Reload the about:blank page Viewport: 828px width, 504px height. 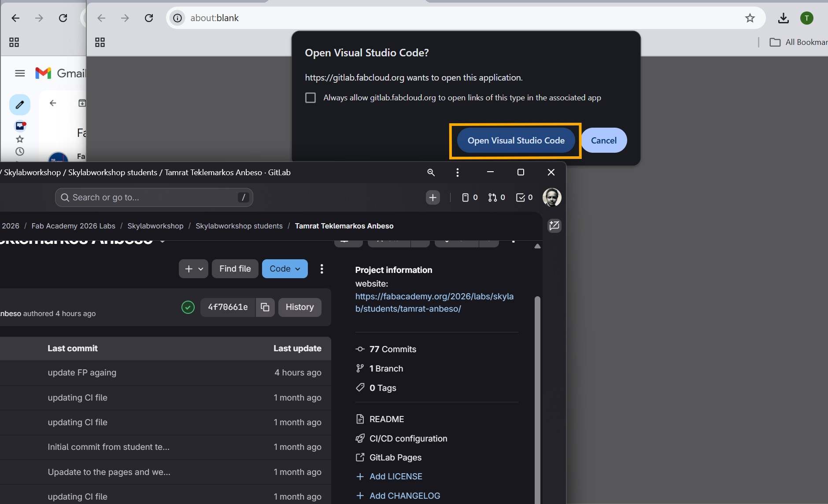[149, 18]
